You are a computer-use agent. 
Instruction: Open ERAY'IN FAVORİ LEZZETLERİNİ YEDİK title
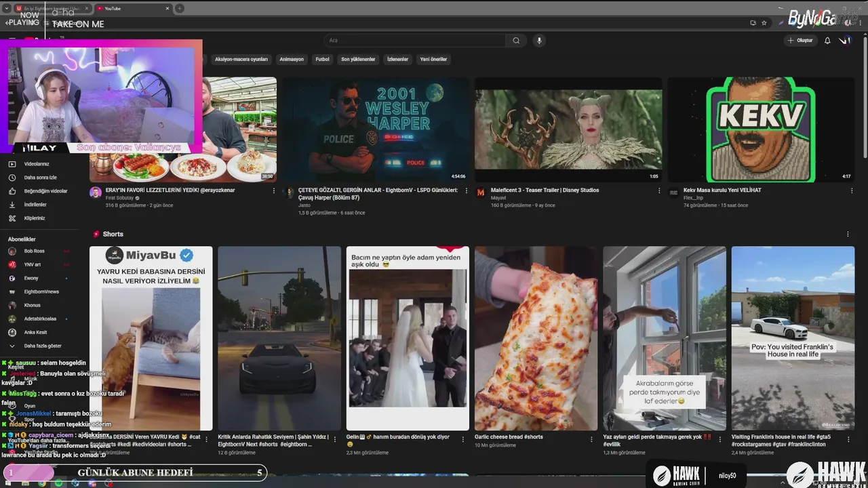pyautogui.click(x=170, y=190)
